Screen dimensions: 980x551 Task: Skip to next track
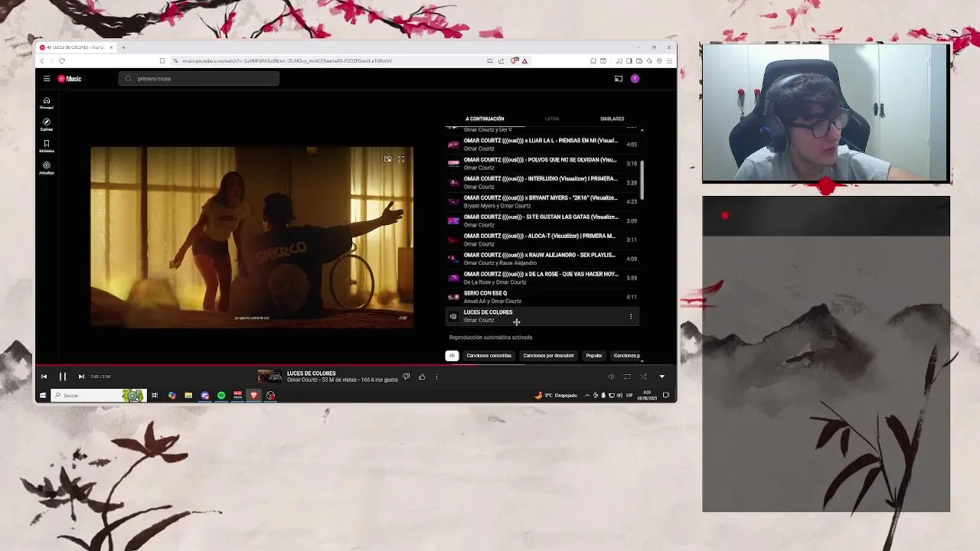click(x=81, y=377)
